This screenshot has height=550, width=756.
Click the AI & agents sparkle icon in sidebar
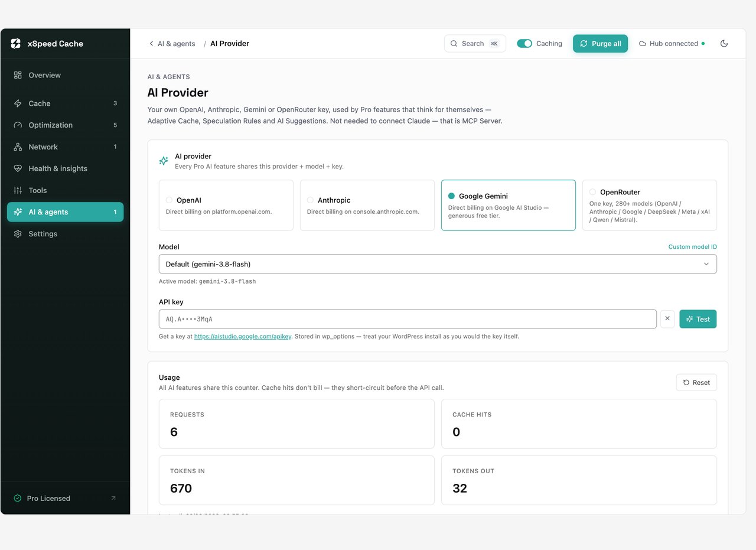[x=18, y=212]
